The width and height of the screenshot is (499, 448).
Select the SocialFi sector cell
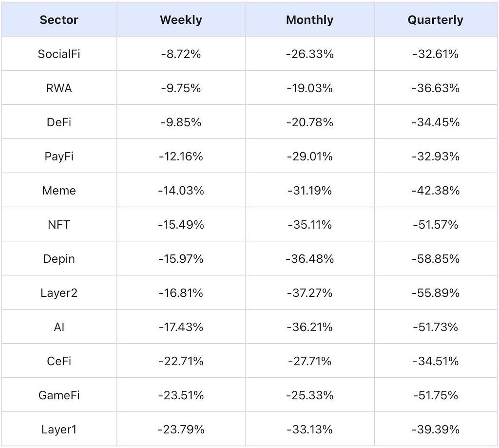59,54
